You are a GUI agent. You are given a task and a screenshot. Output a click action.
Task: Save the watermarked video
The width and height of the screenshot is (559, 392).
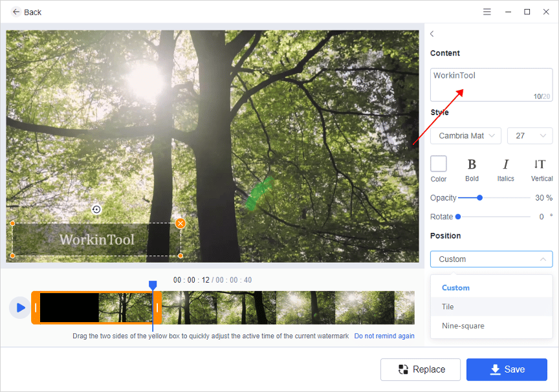(507, 369)
